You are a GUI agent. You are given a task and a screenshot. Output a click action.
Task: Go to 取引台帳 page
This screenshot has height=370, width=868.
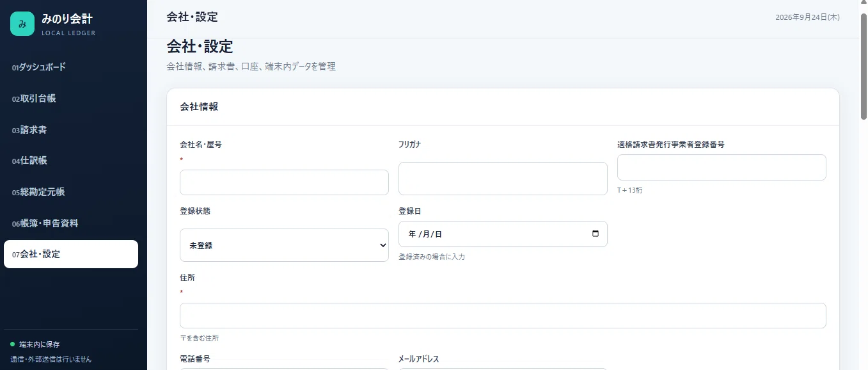click(x=71, y=99)
